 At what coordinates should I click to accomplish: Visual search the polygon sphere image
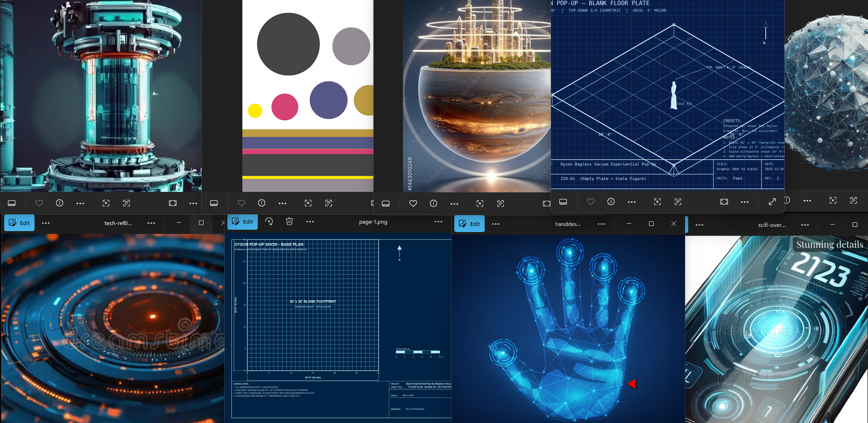(x=833, y=200)
